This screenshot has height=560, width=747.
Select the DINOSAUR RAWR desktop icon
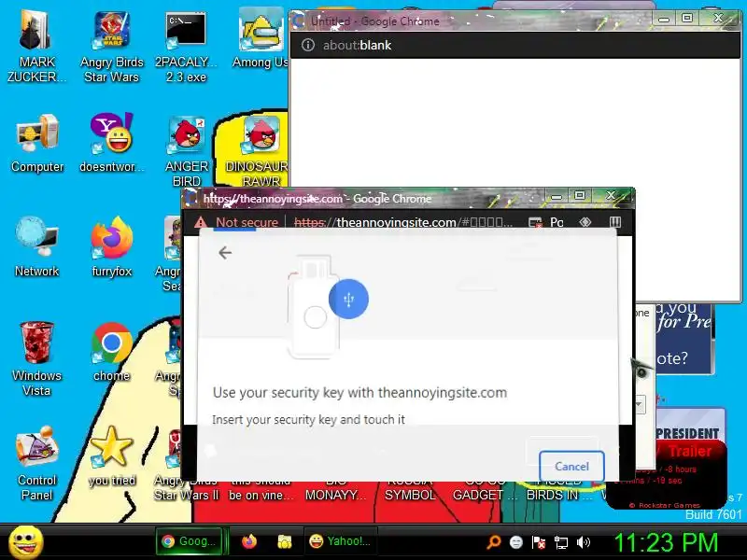point(258,151)
